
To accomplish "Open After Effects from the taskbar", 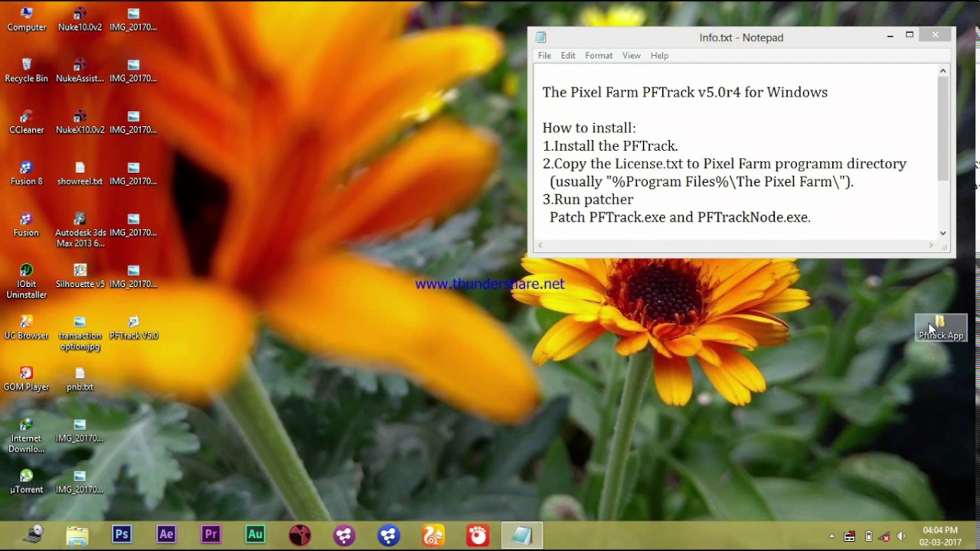I will tap(166, 535).
